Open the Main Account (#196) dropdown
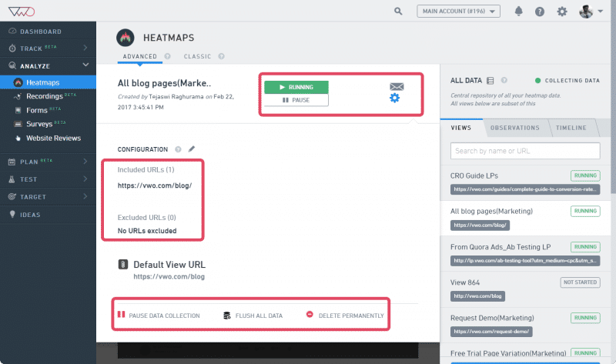The image size is (616, 364). pyautogui.click(x=458, y=11)
